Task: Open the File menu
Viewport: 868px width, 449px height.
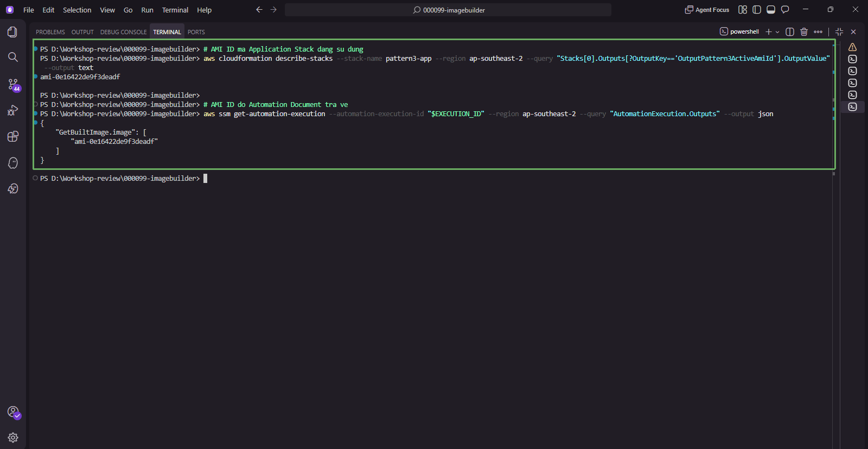Action: [29, 10]
